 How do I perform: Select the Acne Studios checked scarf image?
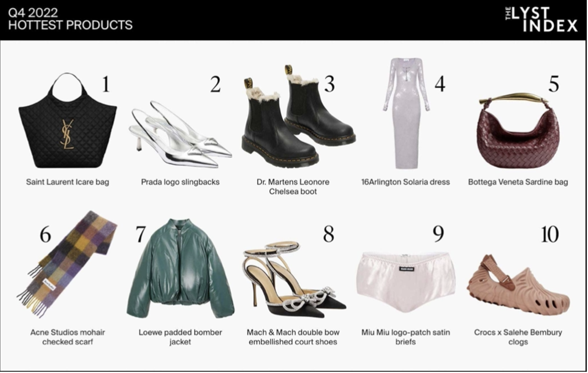click(x=67, y=264)
